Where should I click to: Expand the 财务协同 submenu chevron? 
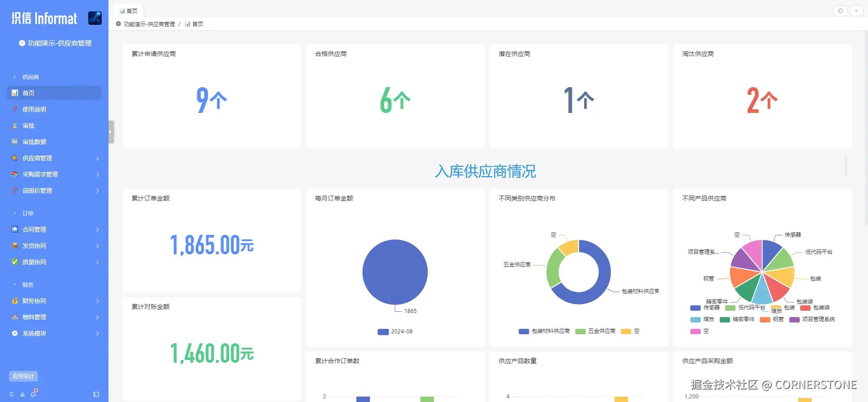coord(97,301)
